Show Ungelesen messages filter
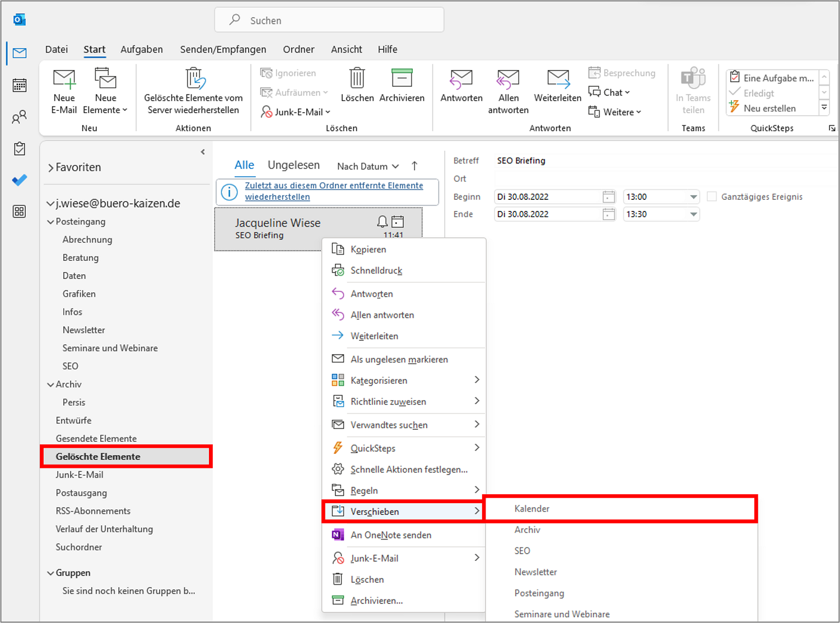 click(x=293, y=165)
